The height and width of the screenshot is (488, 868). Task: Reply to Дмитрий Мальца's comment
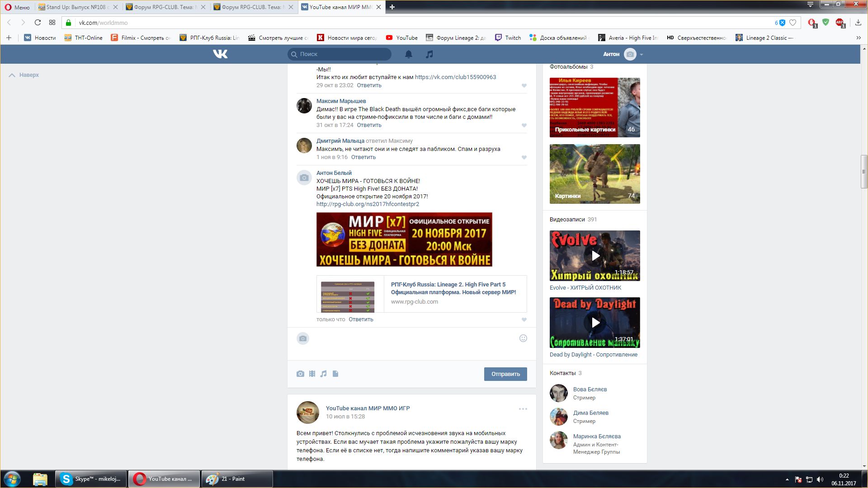click(363, 157)
